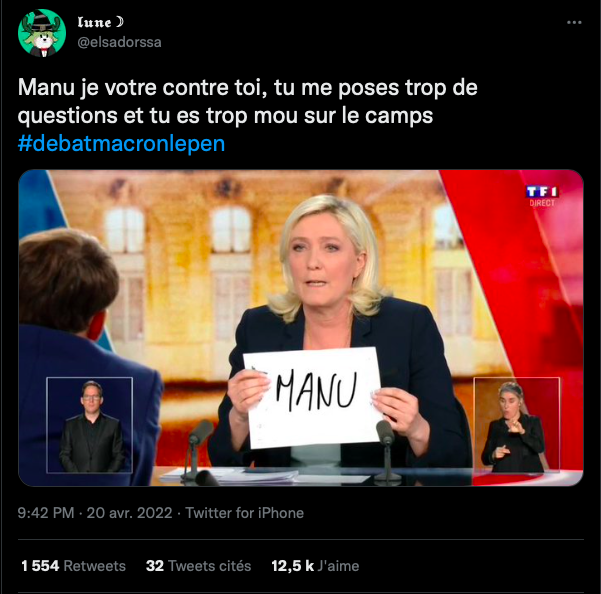601x594 pixels.
Task: Click the TF1 Direct logo in the image
Action: point(542,195)
